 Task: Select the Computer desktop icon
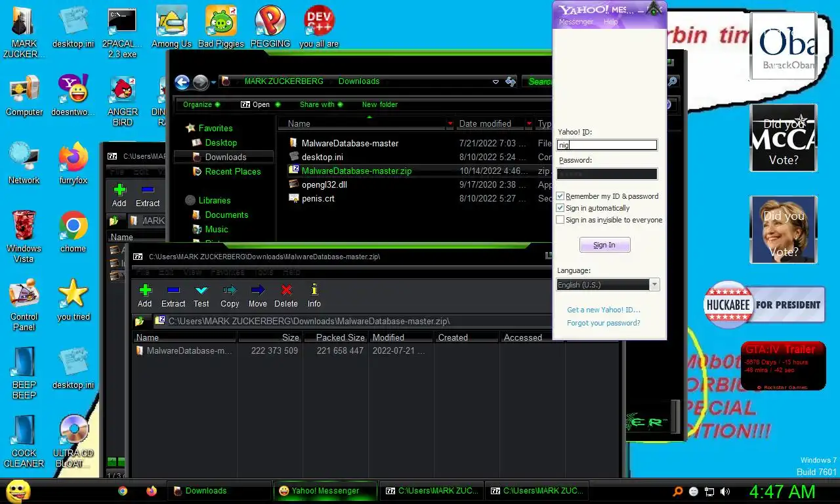24,95
